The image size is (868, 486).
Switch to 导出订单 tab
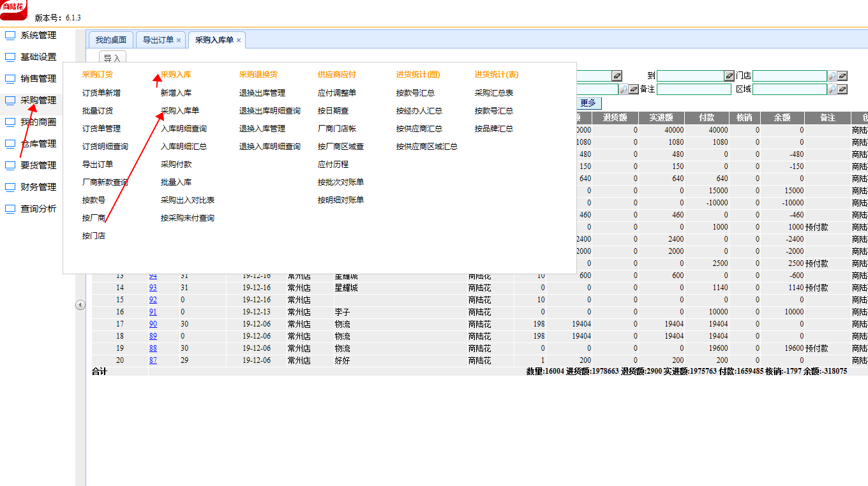(158, 40)
